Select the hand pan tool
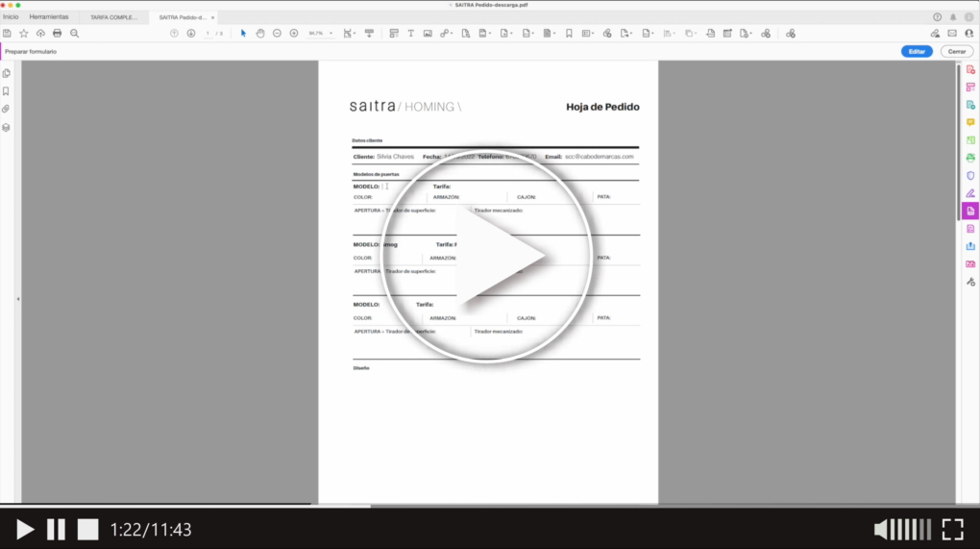 (x=260, y=33)
